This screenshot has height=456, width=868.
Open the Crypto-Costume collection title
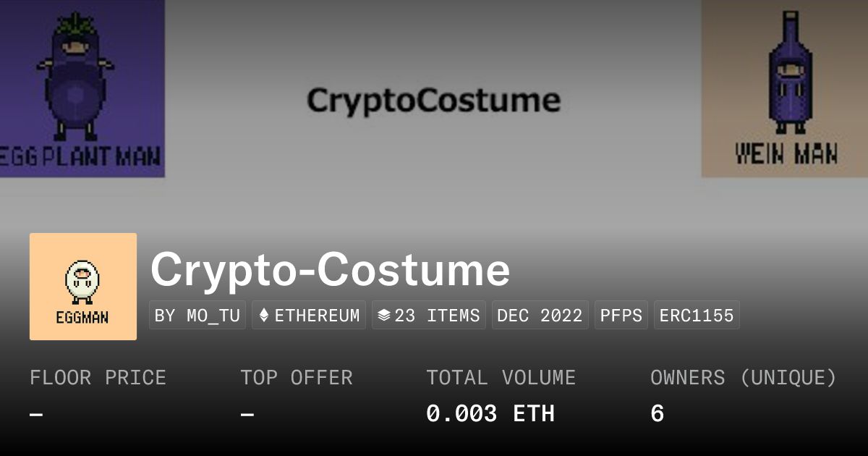tap(330, 270)
